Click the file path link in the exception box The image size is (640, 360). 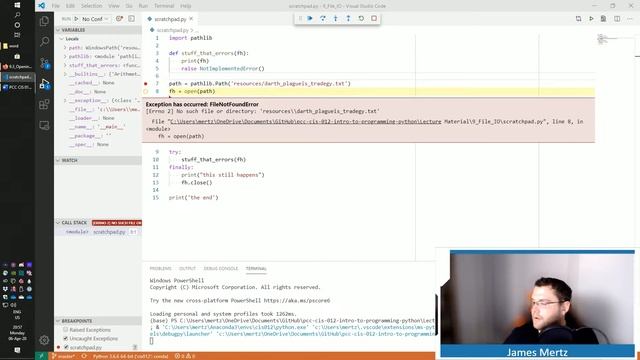tap(305, 122)
